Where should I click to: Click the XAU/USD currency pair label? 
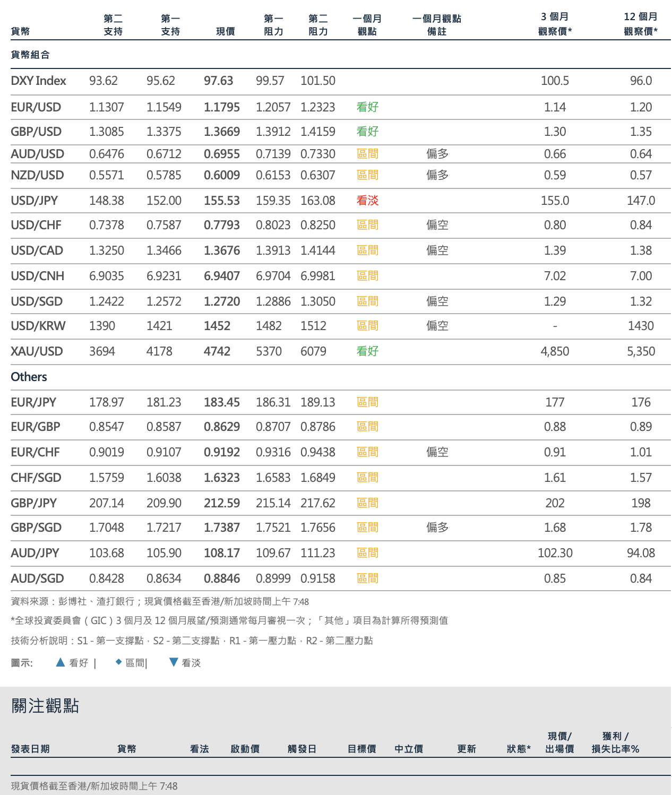tap(37, 351)
